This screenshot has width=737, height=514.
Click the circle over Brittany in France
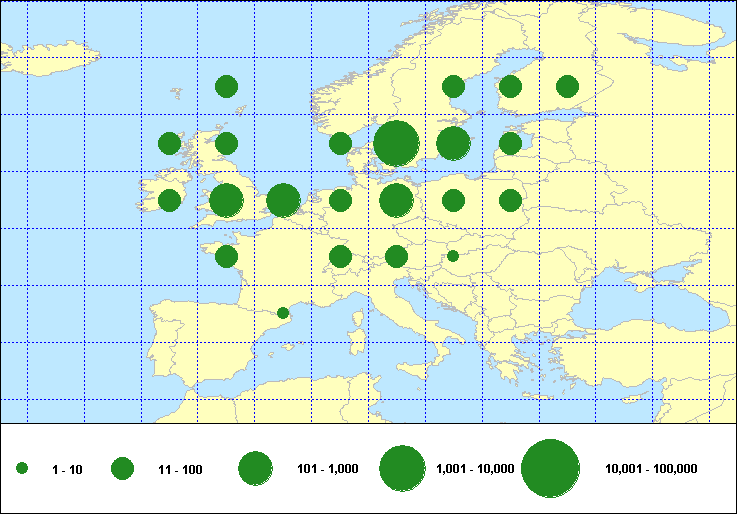tap(226, 257)
